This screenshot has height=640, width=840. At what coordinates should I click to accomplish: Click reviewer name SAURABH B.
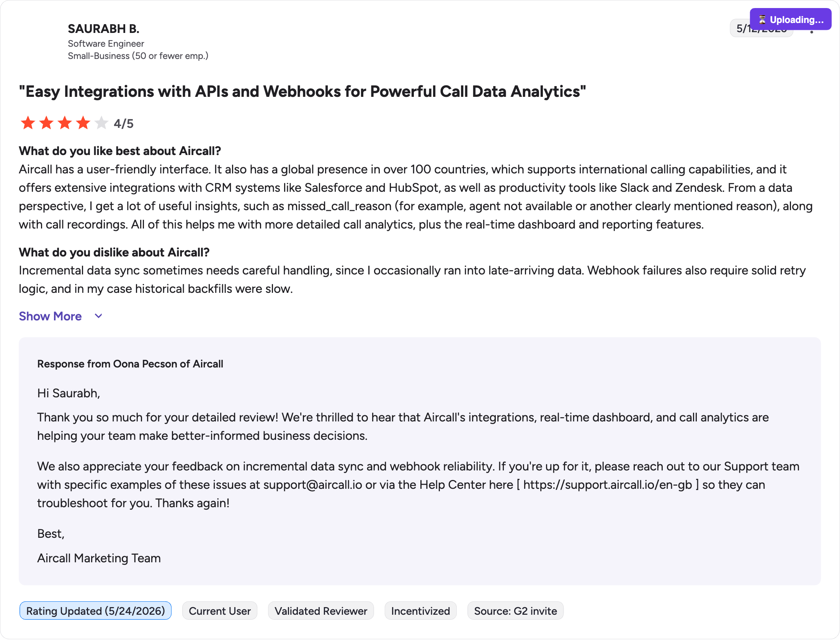point(103,29)
